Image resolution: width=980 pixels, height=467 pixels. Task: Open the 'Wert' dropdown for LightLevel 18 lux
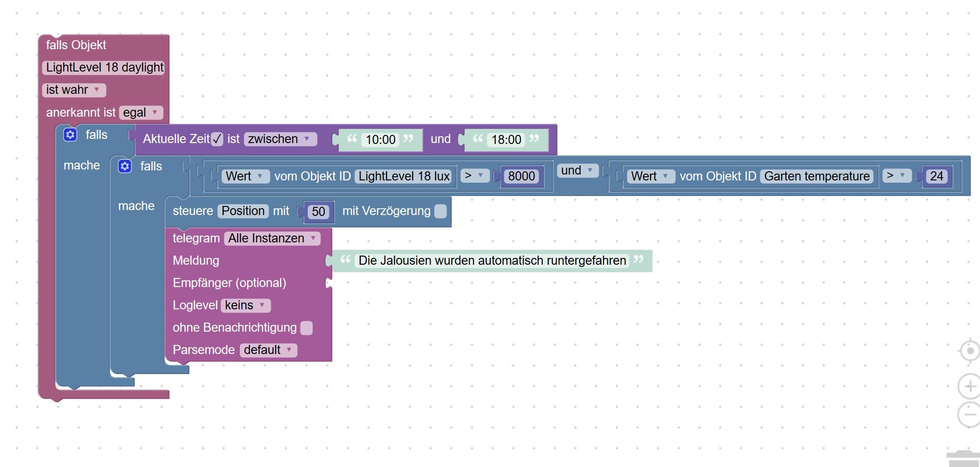[x=245, y=176]
